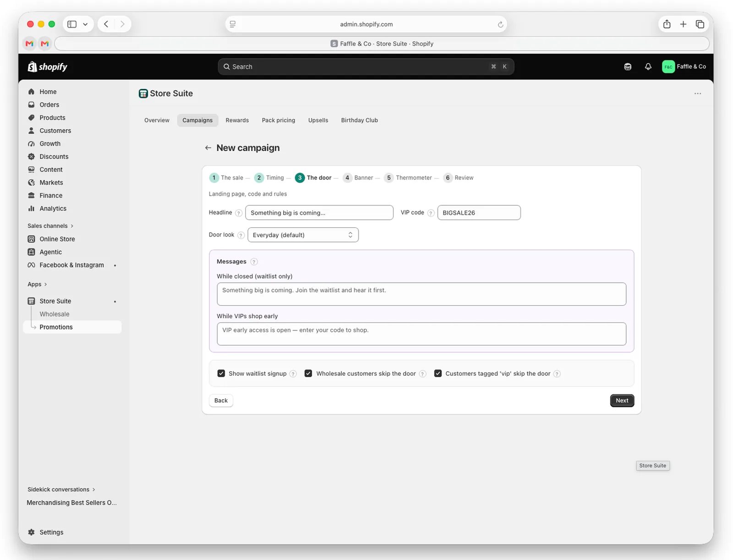Open Discounts in the sidebar
The image size is (733, 560).
click(54, 157)
